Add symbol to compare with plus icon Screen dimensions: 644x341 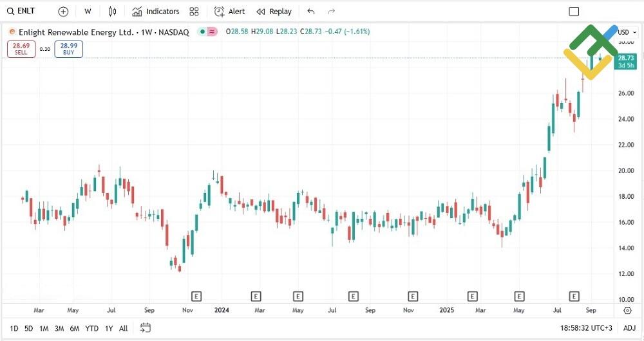[63, 12]
